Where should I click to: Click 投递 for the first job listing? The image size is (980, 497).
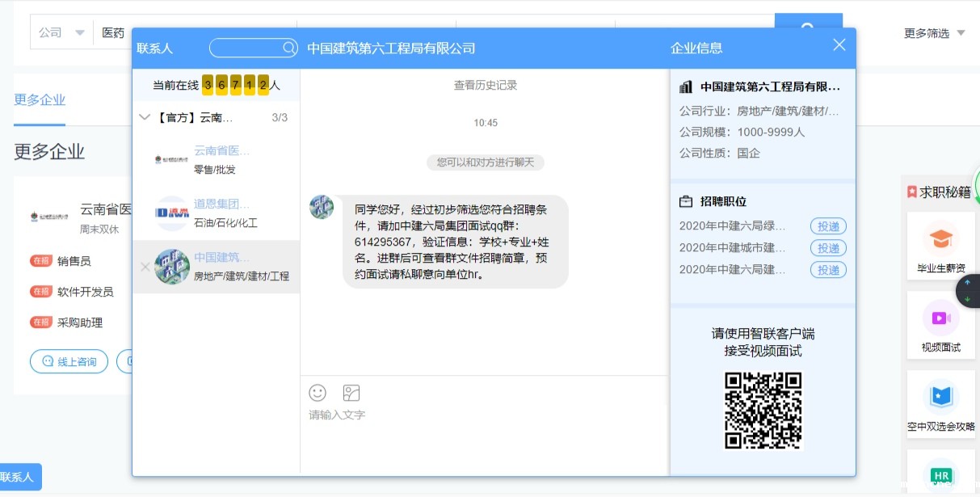[x=828, y=226]
